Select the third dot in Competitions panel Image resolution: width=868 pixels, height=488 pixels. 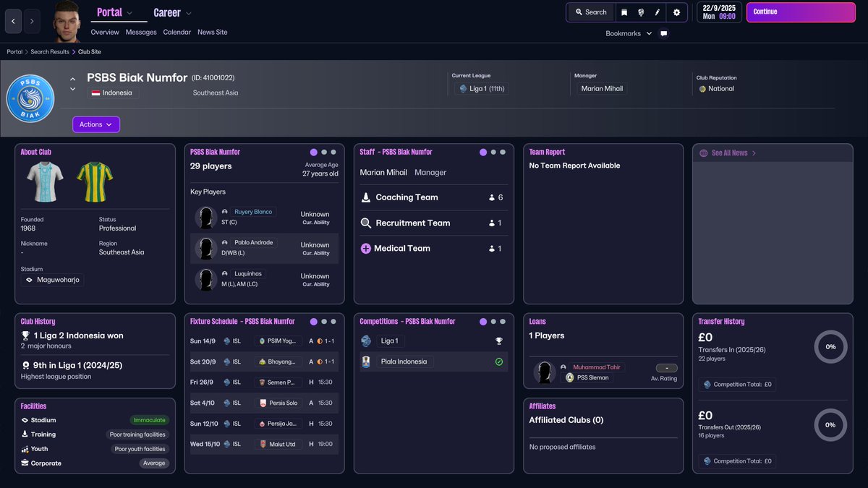coord(503,322)
